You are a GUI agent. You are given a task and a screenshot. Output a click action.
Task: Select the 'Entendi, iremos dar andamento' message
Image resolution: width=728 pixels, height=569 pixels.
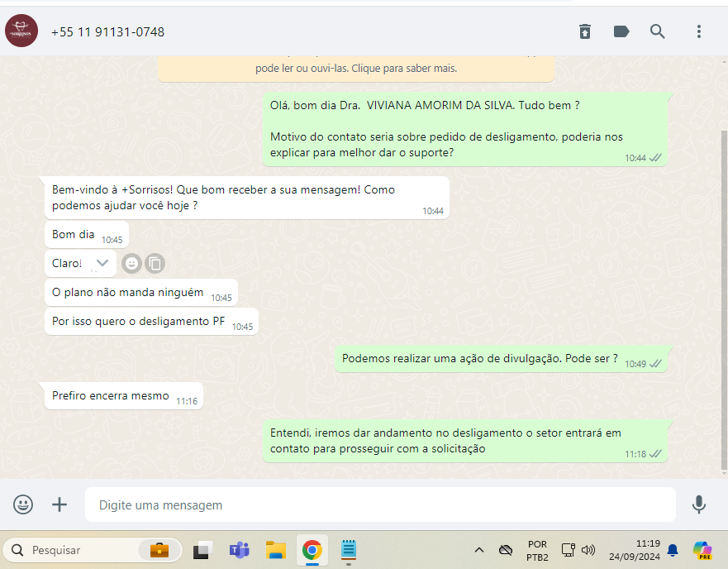click(465, 441)
